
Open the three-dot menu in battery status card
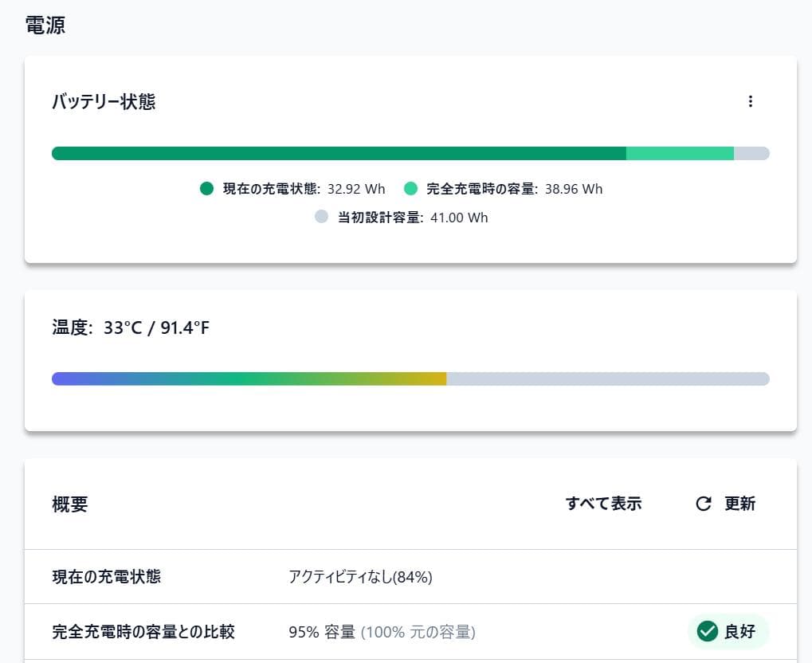pyautogui.click(x=750, y=101)
